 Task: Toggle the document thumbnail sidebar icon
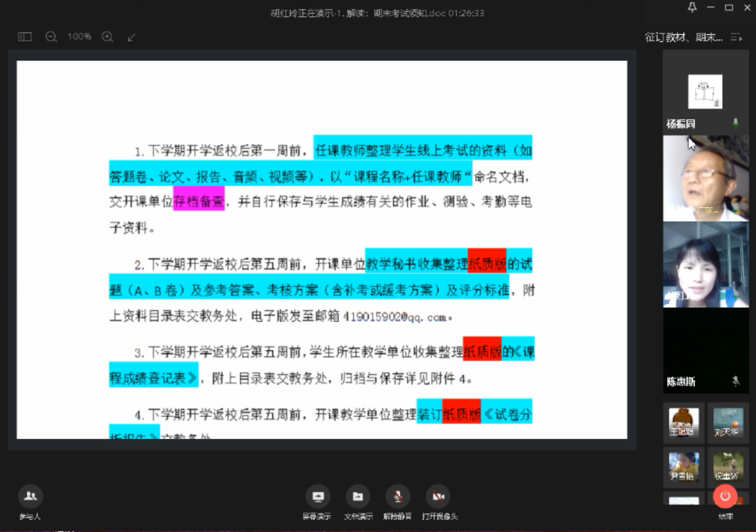pos(25,37)
